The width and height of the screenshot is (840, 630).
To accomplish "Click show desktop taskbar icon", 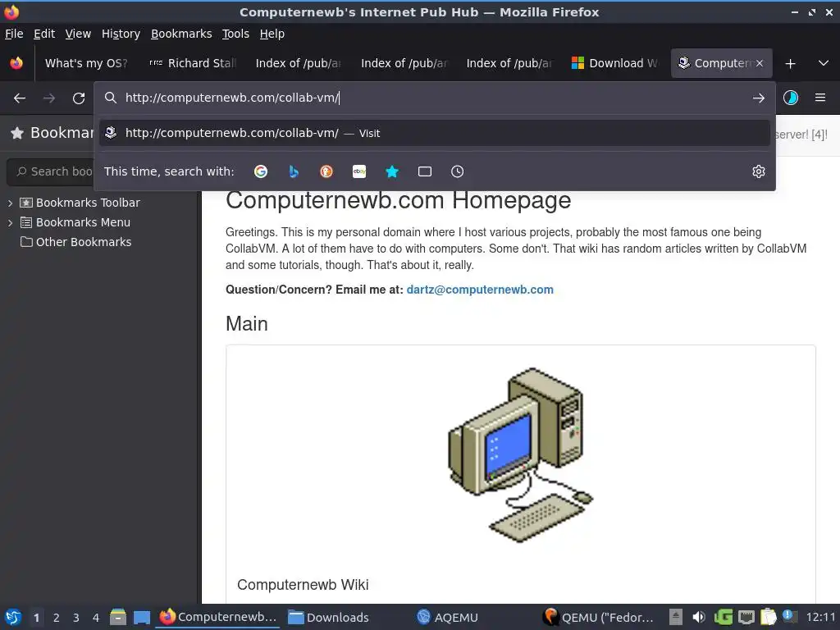I will click(142, 617).
